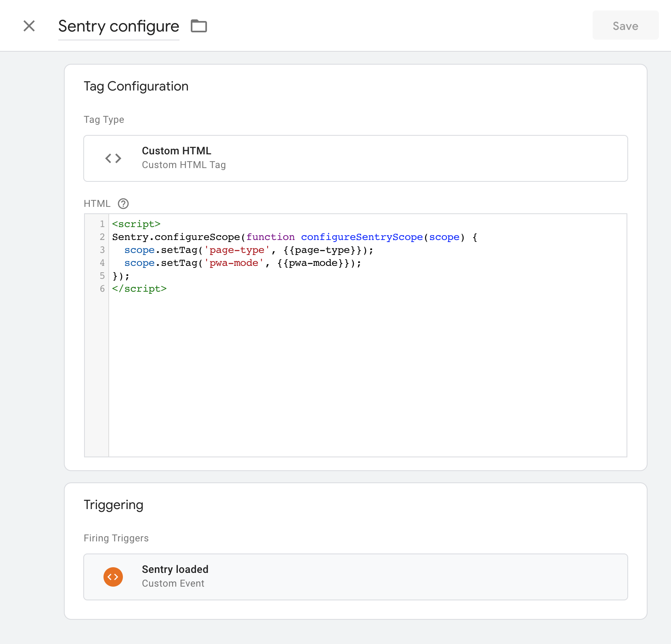The width and height of the screenshot is (671, 644).
Task: Click the Custom Event subtitle text
Action: tap(173, 583)
